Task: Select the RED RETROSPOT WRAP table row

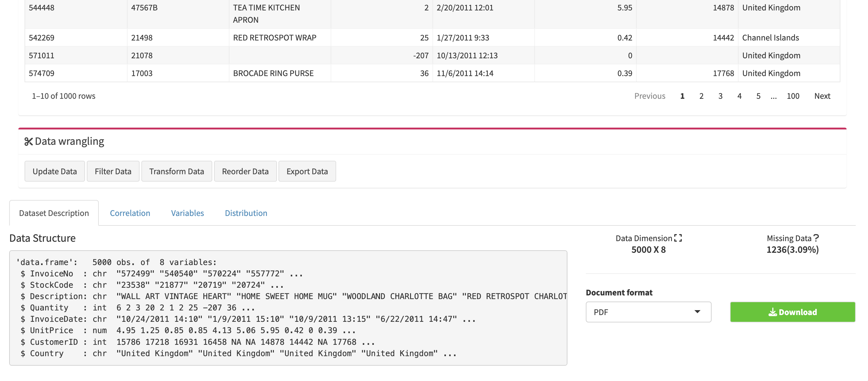Action: 275,37
